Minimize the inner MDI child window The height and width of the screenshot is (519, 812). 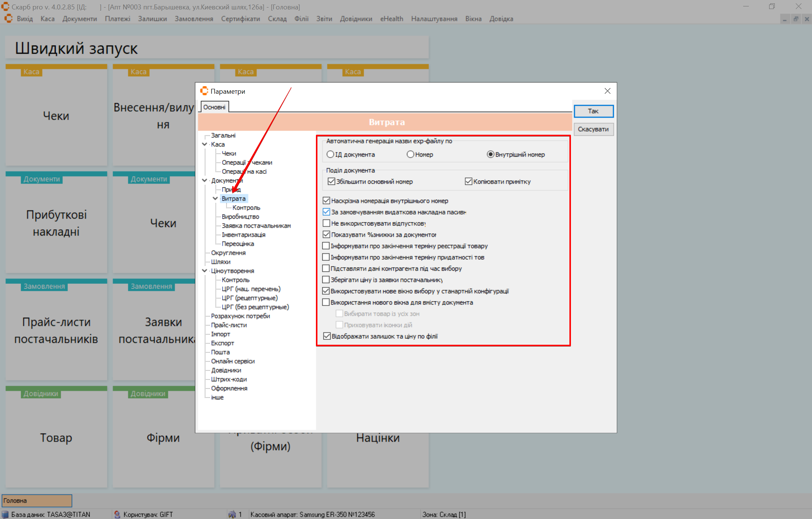[x=785, y=19]
